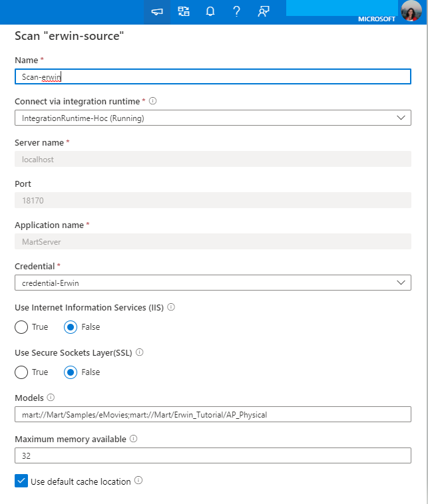
Task: Click info icon beside Internet Information Services
Action: click(x=171, y=307)
